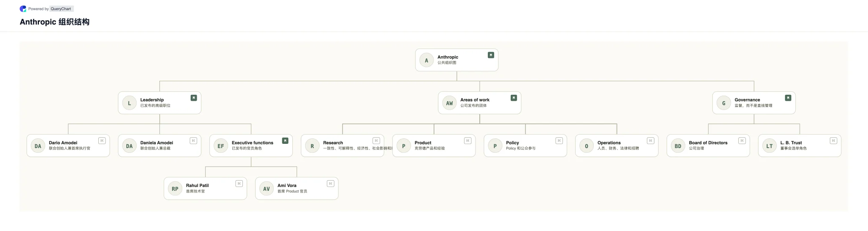This screenshot has height=231, width=868.
Task: Click the IC badge on Rahul Patil card
Action: [239, 183]
